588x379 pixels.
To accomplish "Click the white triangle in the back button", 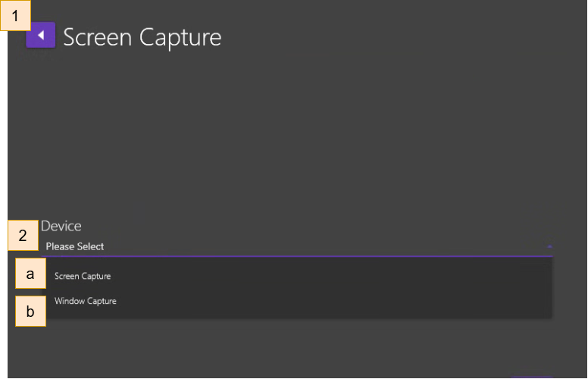I will (41, 35).
